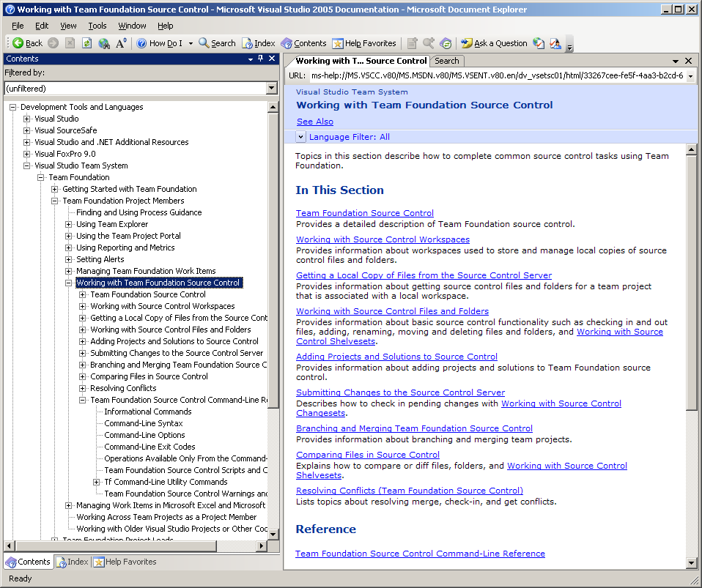702x588 pixels.
Task: Click the See Also link
Action: tap(315, 122)
